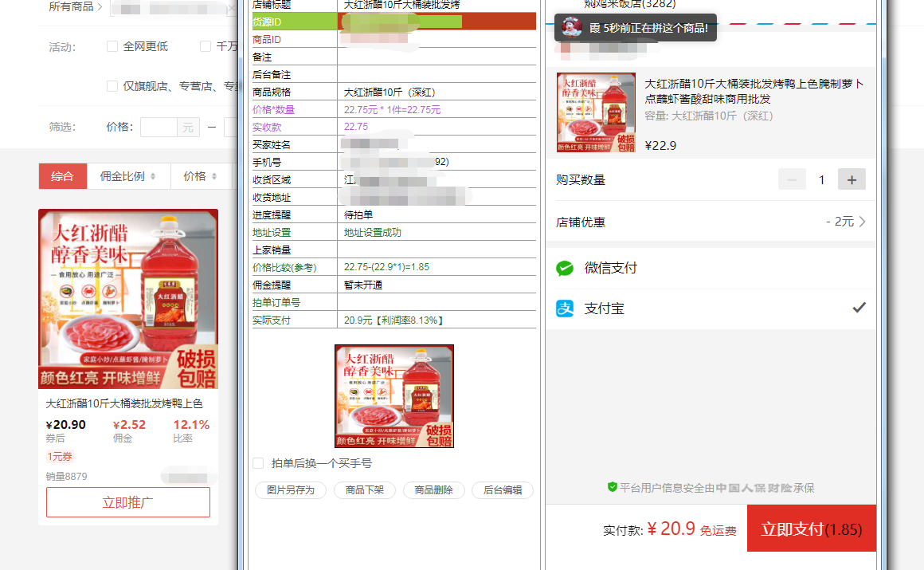Click the 实收款 row label
The image size is (924, 570).
(267, 127)
